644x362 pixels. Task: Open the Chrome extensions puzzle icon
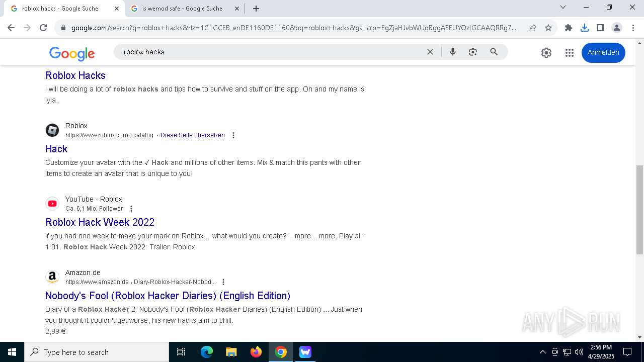tap(569, 28)
